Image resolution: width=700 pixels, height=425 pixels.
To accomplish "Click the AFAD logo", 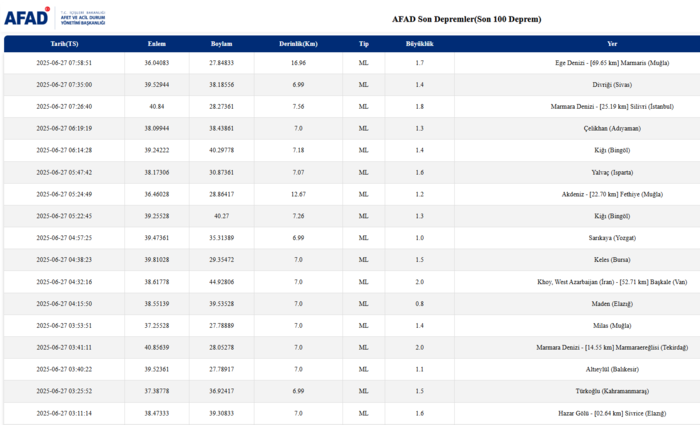I will coord(27,17).
